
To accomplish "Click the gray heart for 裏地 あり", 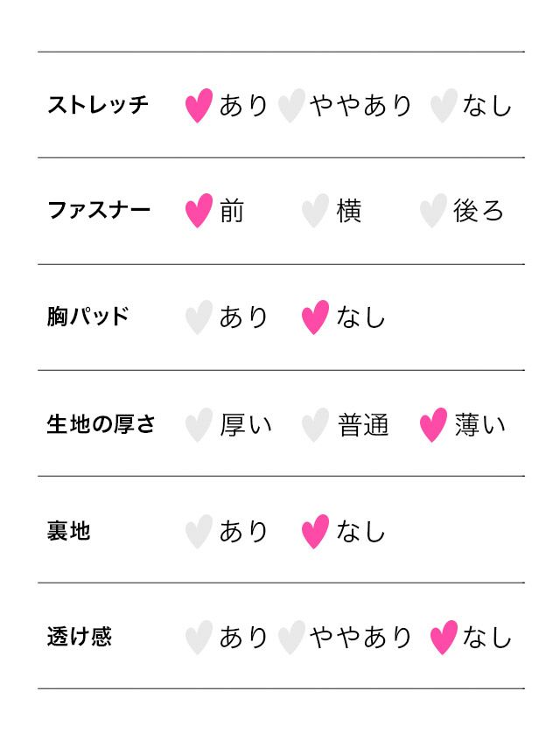I will coord(199,531).
